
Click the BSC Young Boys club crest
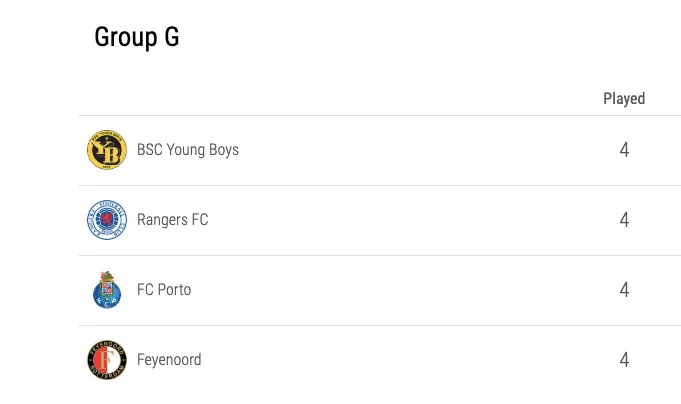click(107, 150)
